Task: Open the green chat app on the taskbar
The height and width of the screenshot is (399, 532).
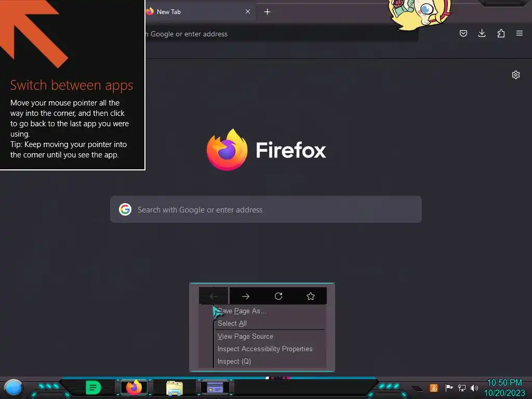Action: click(x=94, y=388)
